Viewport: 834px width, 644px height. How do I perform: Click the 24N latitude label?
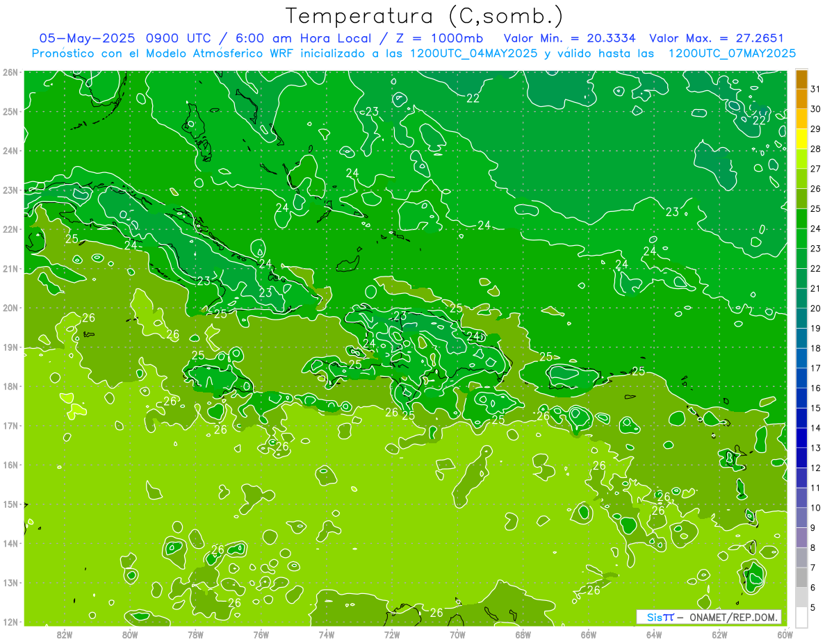pos(10,151)
